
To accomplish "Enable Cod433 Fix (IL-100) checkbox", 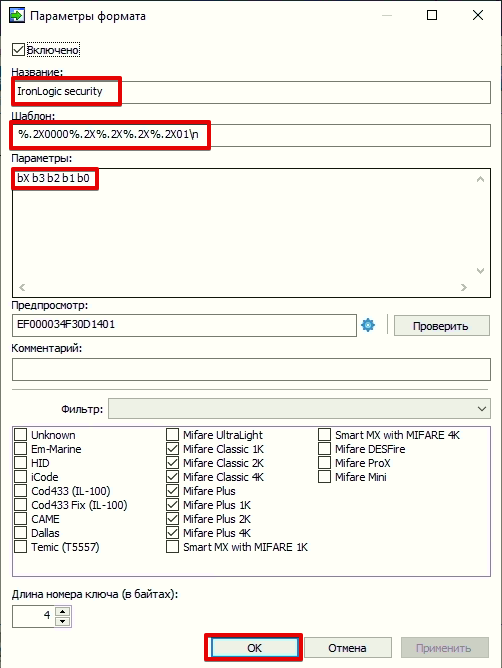I will (x=20, y=505).
